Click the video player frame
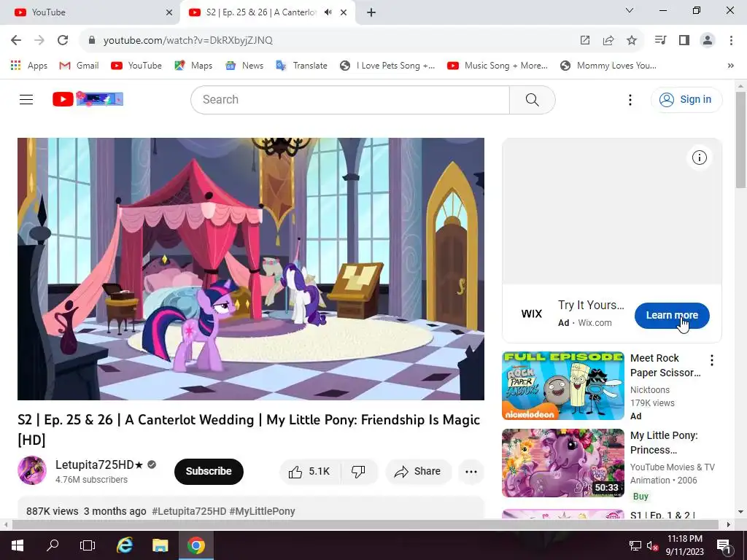The image size is (747, 560). [x=251, y=269]
